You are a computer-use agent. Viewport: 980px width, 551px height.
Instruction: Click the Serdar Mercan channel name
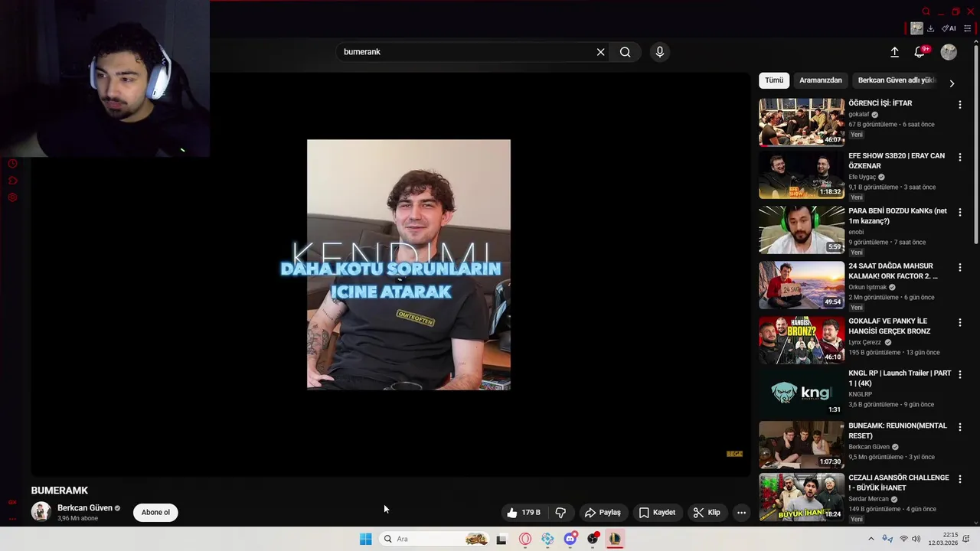[x=868, y=499]
